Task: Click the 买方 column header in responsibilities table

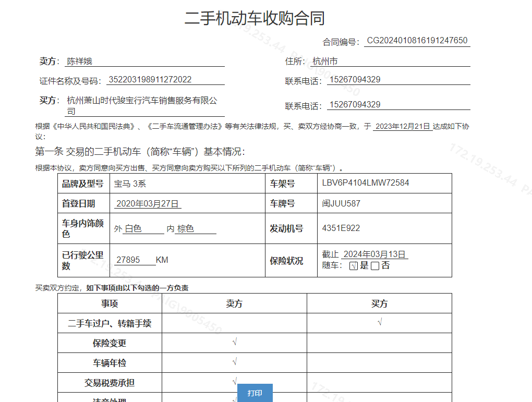Action: click(x=379, y=303)
